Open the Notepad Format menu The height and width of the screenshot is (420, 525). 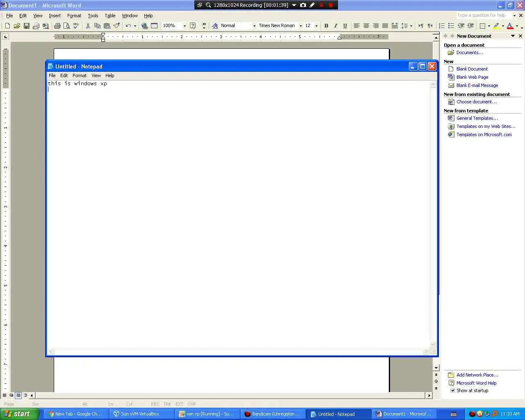pos(80,75)
